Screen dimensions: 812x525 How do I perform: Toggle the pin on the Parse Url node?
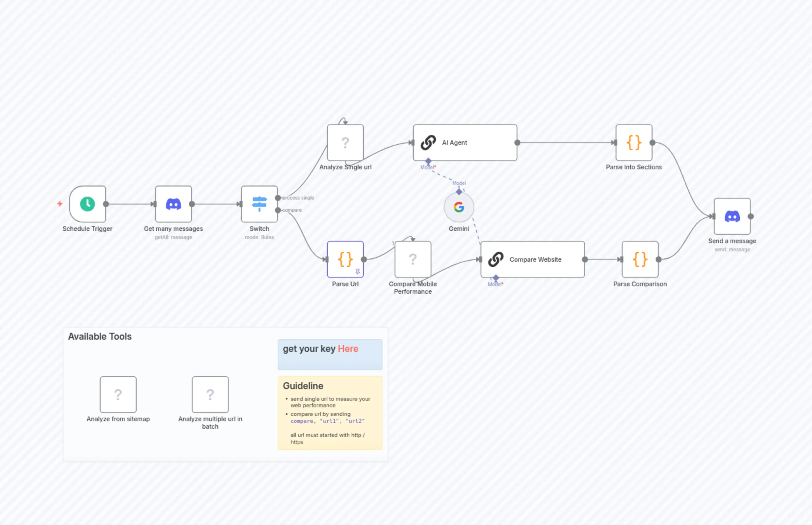[x=357, y=271]
